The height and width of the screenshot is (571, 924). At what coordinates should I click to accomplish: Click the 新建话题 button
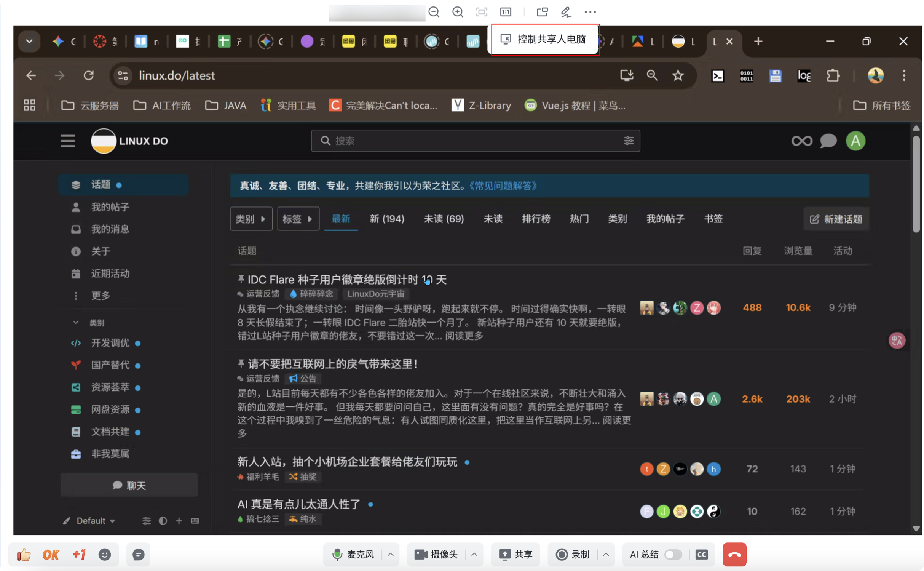pyautogui.click(x=836, y=219)
